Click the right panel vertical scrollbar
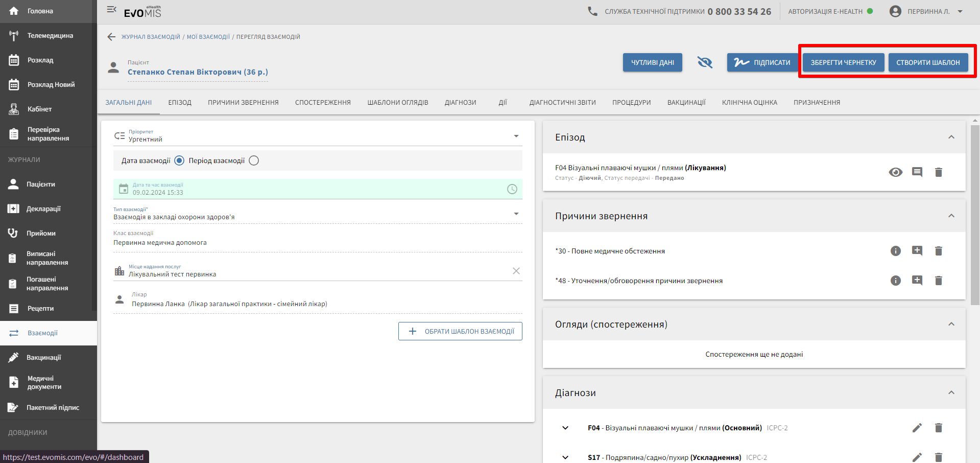The width and height of the screenshot is (980, 463). pyautogui.click(x=975, y=215)
